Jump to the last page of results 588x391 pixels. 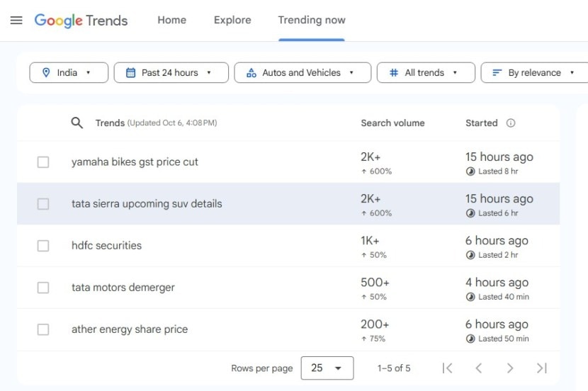coord(542,368)
